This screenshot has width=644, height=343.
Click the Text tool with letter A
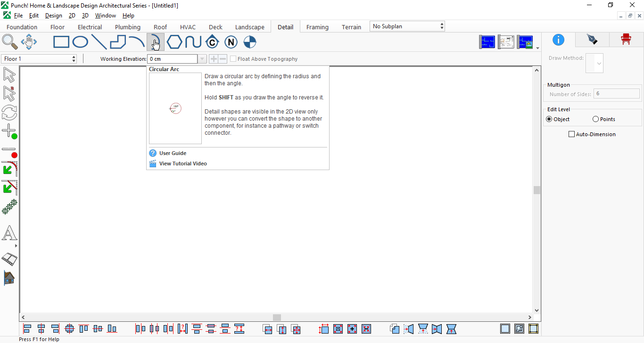9,233
